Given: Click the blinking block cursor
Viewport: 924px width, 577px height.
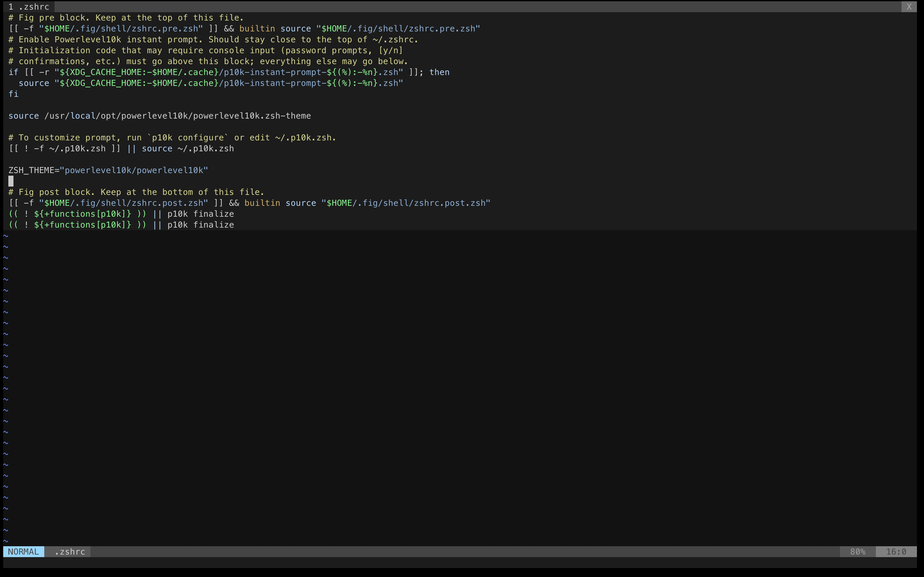Looking at the screenshot, I should click(x=11, y=181).
